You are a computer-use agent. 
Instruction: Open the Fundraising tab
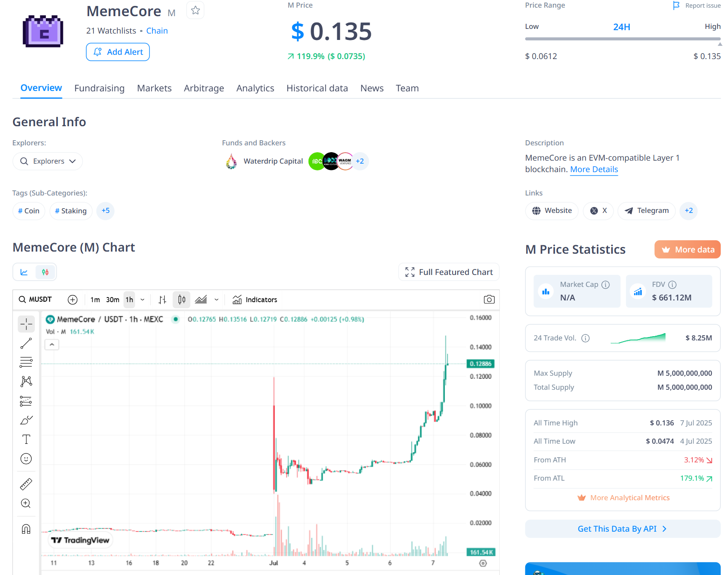(99, 88)
